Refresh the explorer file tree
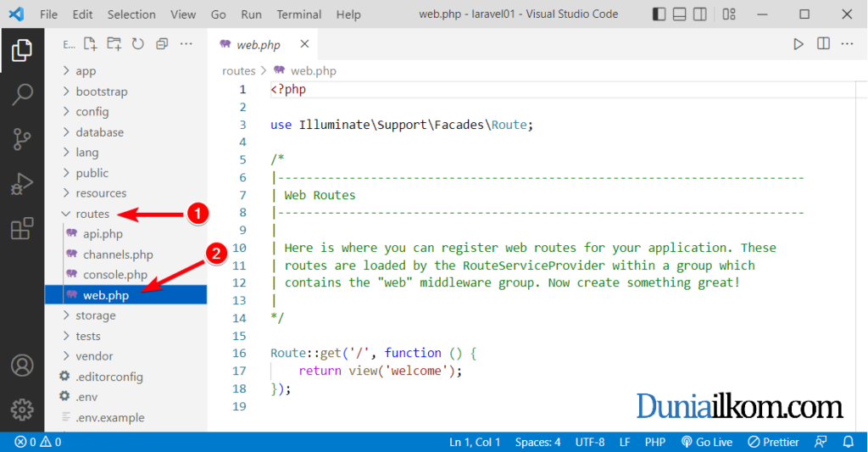This screenshot has width=868, height=452. point(138,44)
